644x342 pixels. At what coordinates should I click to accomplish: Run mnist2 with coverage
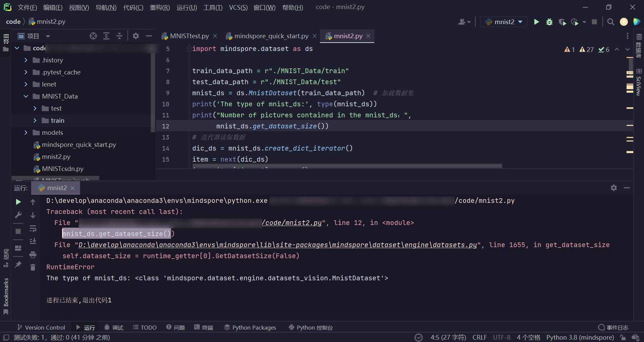pos(562,21)
